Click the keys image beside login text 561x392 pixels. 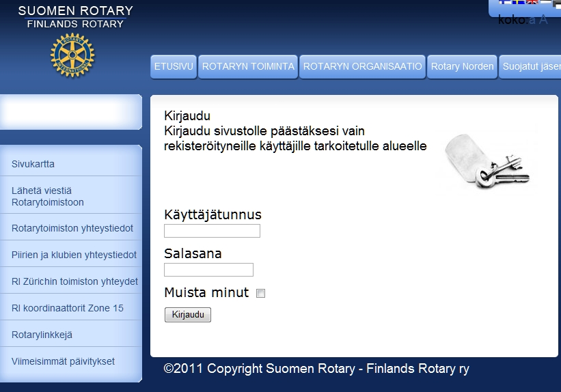pos(488,161)
